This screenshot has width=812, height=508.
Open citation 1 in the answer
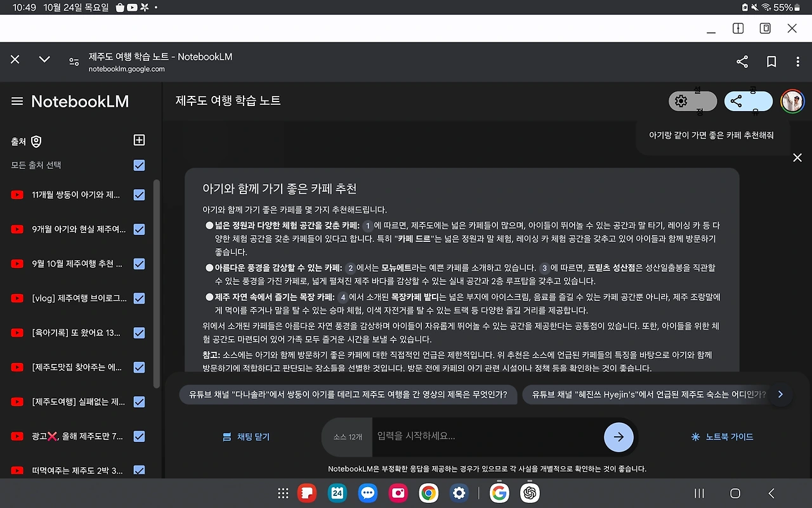click(367, 225)
